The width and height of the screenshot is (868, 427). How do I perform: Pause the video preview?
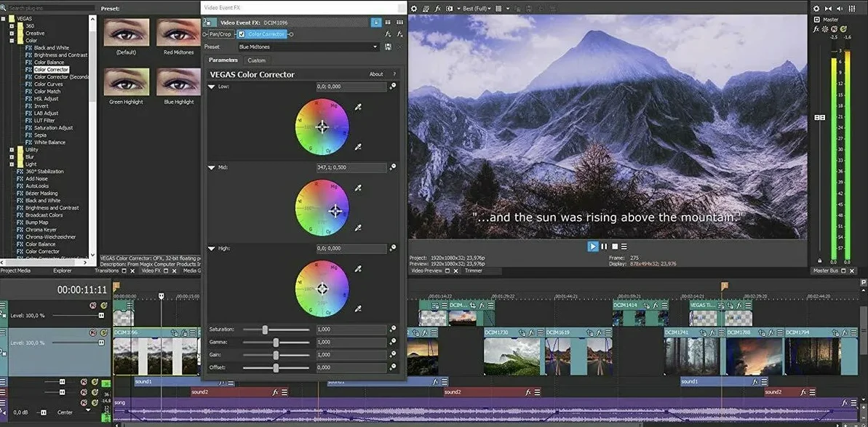pos(604,246)
